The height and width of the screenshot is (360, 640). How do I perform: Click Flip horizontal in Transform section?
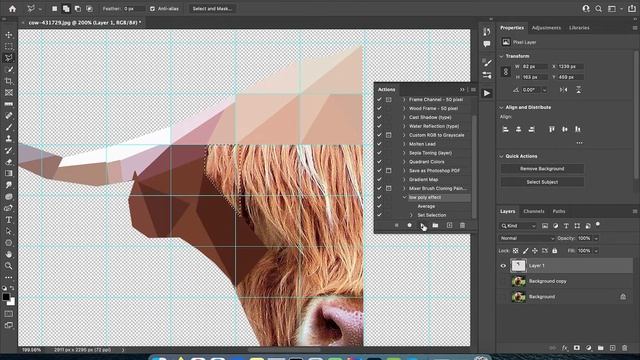(564, 90)
